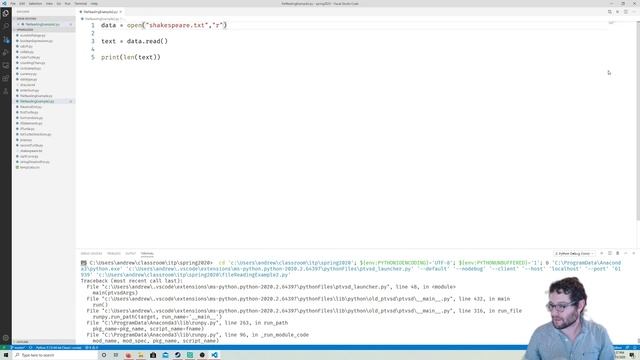Create a new terminal with plus icon

(x=602, y=253)
